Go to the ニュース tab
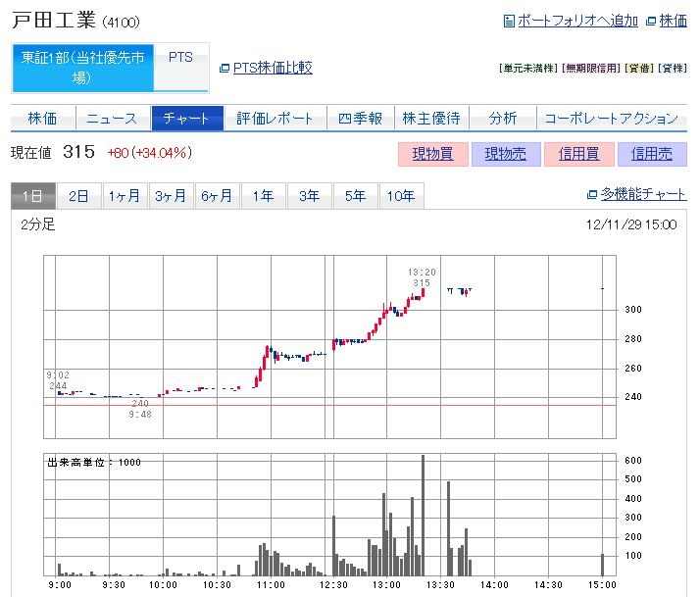The height and width of the screenshot is (597, 700). coord(112,119)
